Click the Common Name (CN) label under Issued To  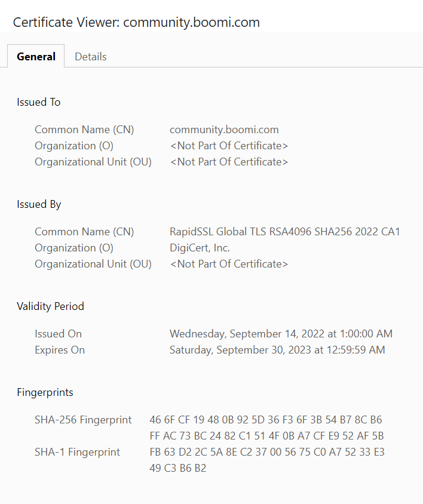click(x=84, y=129)
